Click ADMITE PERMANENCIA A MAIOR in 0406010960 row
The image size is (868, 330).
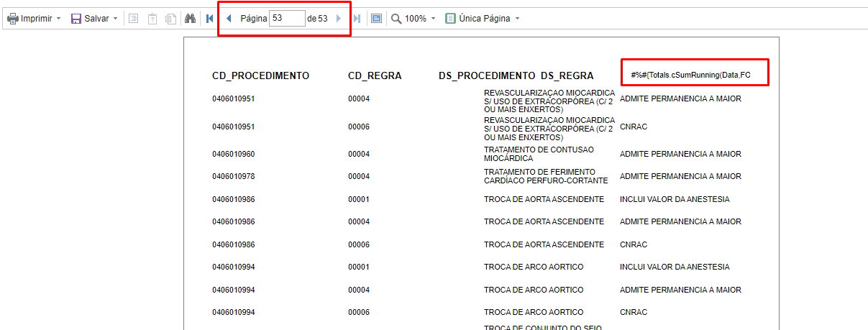tap(680, 154)
